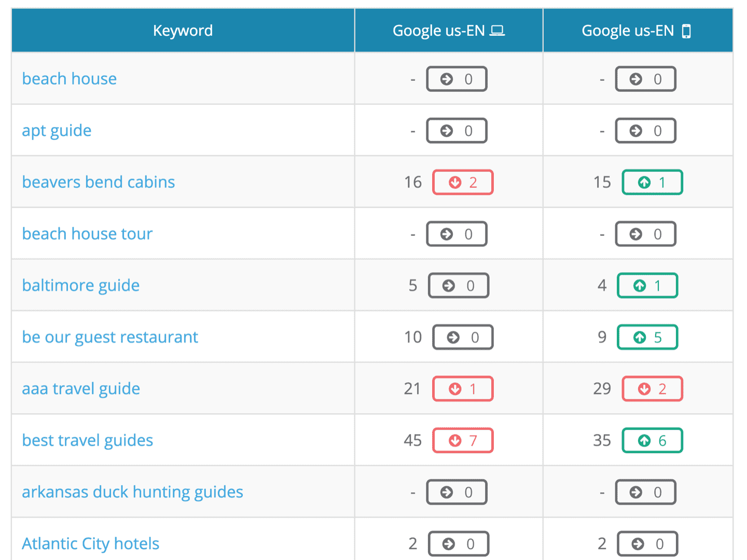Expand change details for arkansas duck hunting guides desktop
Viewport: 747px width, 560px height.
[457, 492]
